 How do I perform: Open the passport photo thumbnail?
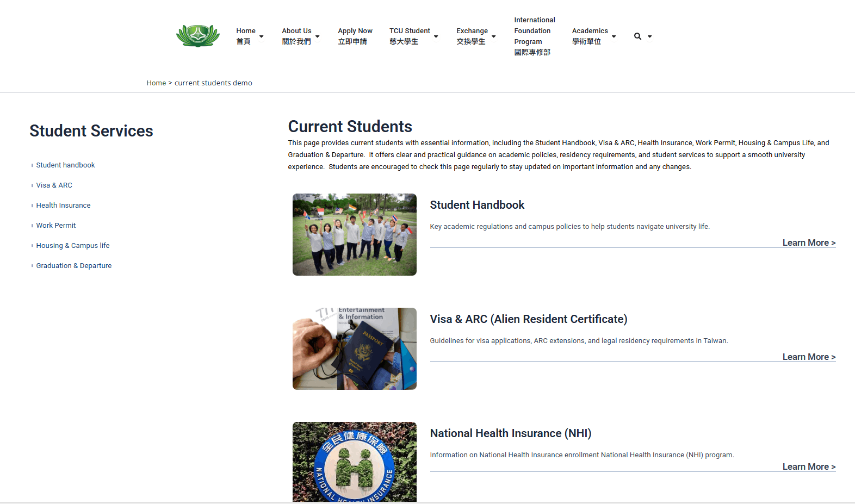coord(355,349)
